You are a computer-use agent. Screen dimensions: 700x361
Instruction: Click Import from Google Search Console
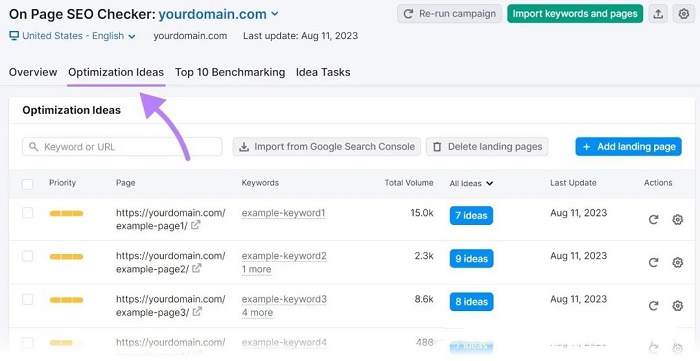point(327,147)
